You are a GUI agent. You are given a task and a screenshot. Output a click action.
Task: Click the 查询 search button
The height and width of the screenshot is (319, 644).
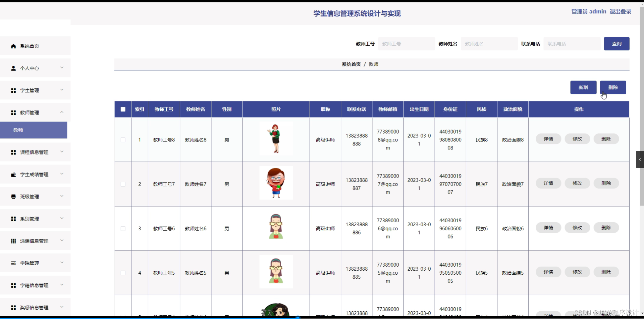616,44
